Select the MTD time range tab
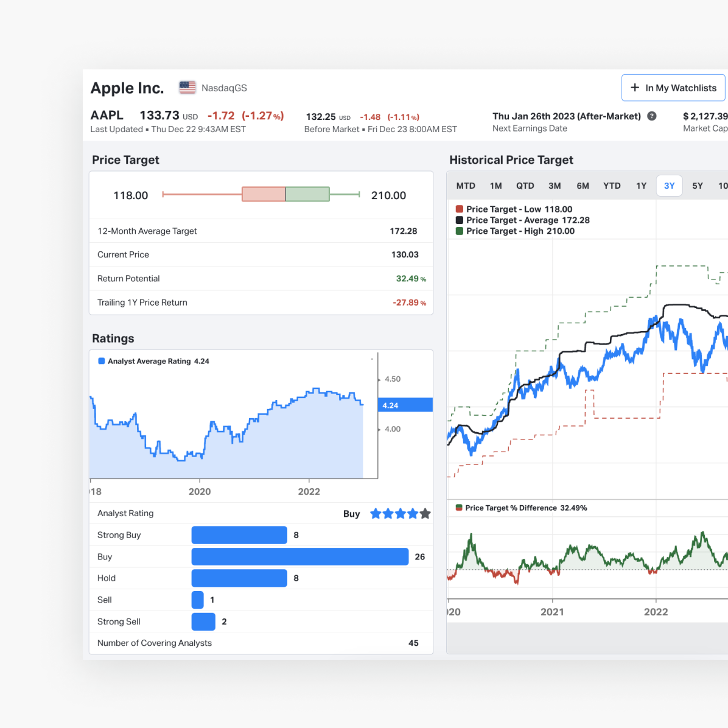 (466, 186)
